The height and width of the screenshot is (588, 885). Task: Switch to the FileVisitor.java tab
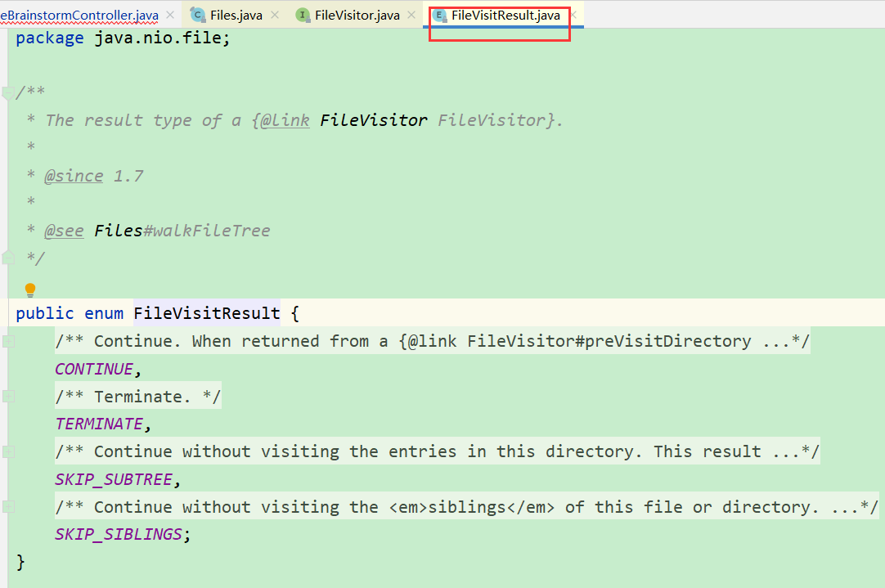[357, 16]
